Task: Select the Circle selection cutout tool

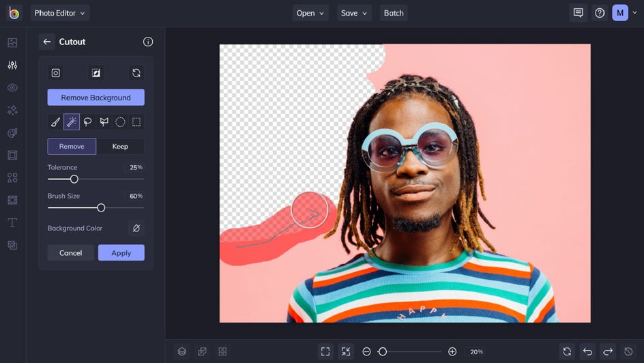Action: click(x=120, y=122)
